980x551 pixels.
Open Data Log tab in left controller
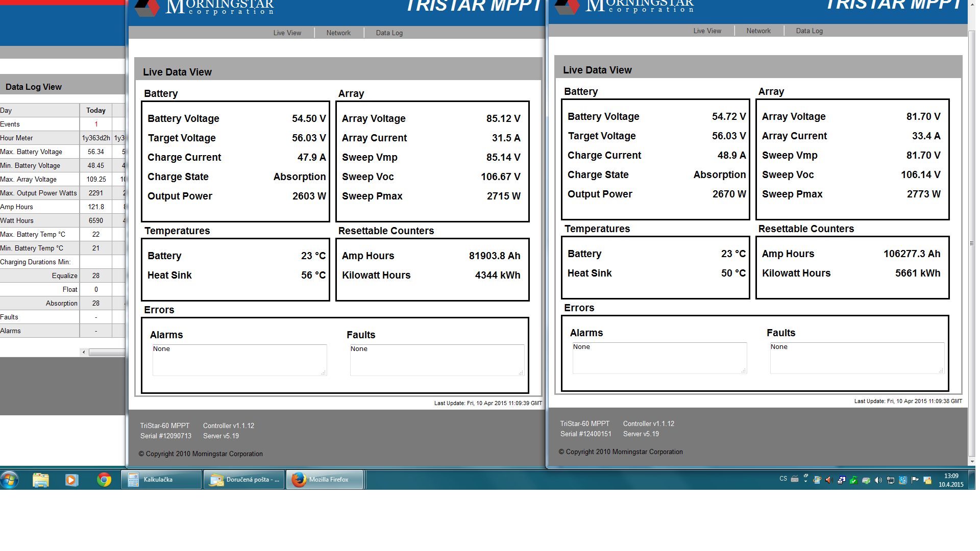389,33
